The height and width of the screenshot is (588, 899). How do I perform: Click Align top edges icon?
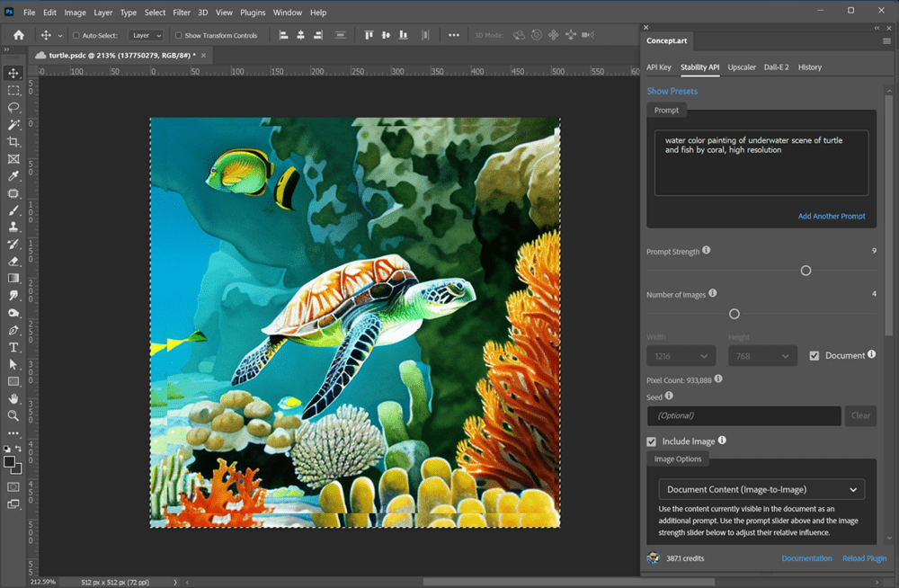tap(369, 35)
